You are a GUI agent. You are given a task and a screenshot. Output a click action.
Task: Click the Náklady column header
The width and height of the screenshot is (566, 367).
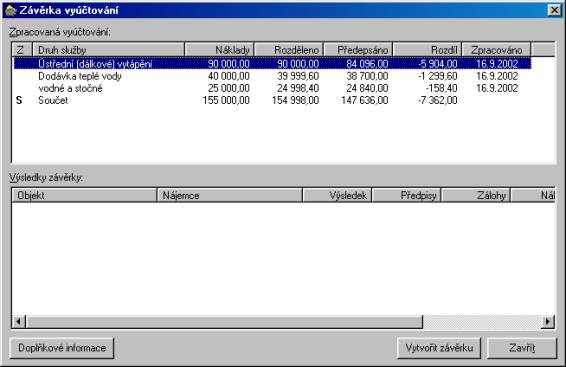tap(219, 50)
